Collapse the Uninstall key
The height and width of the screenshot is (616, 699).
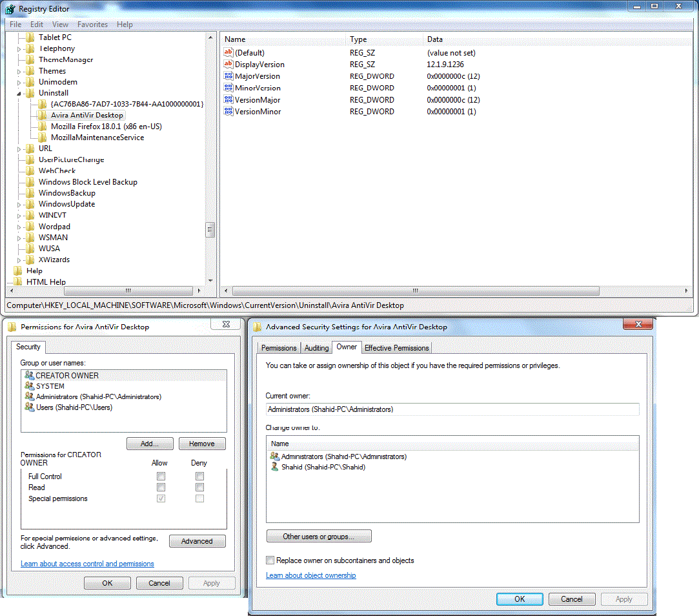coord(19,93)
